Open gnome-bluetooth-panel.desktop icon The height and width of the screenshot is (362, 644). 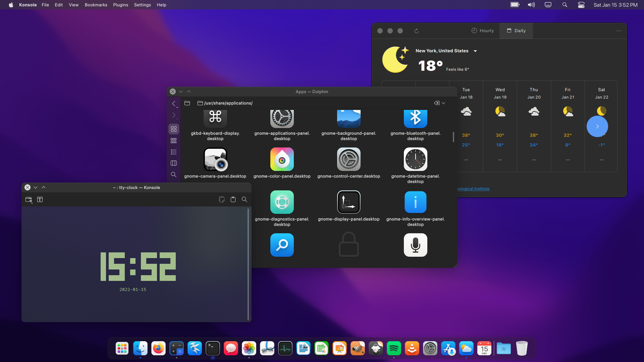416,119
